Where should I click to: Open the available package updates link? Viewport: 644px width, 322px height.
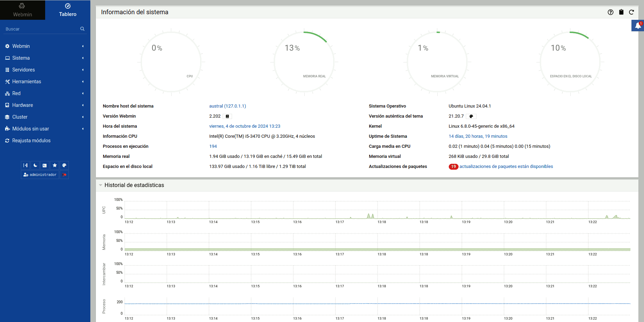point(506,167)
